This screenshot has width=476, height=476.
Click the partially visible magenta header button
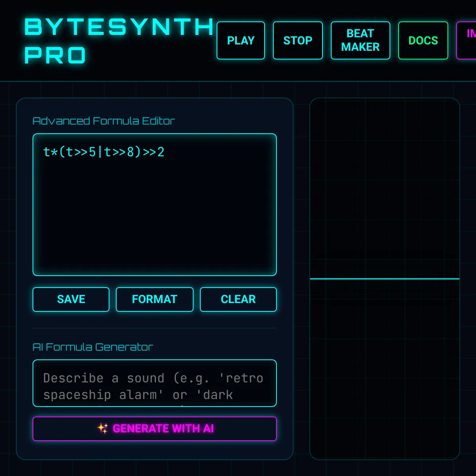[x=468, y=40]
